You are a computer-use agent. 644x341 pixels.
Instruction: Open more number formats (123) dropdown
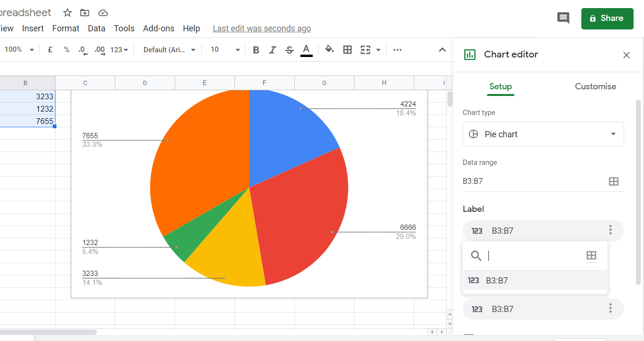pos(119,49)
